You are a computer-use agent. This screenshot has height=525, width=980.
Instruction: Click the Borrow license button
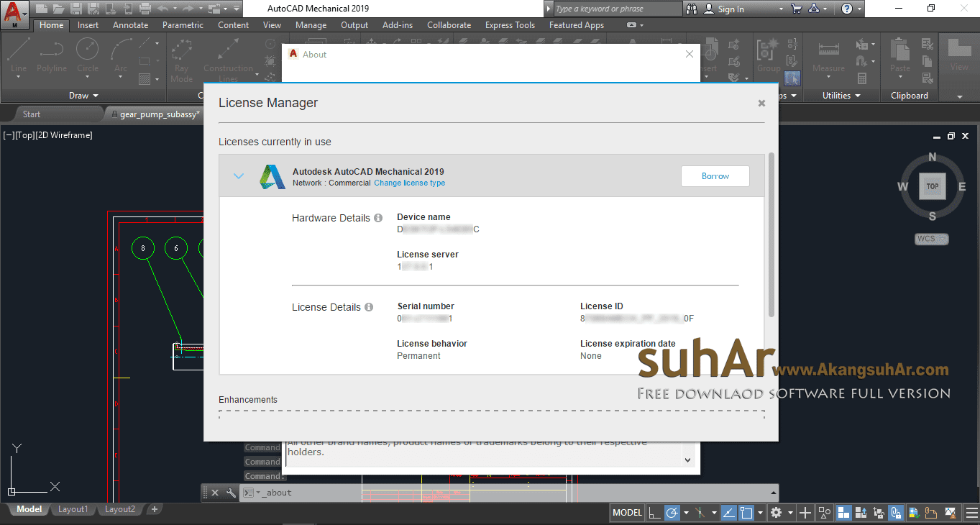[x=715, y=176]
